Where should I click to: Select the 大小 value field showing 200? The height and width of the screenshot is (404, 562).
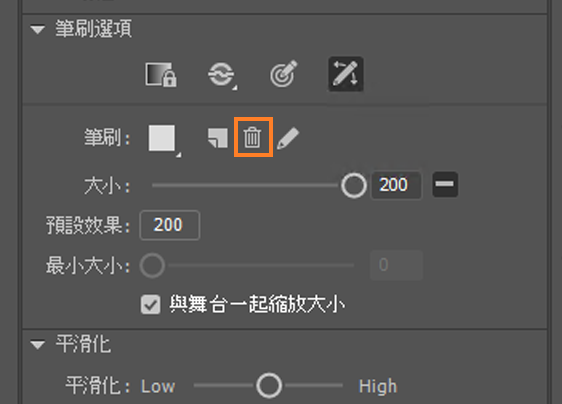[x=396, y=185]
